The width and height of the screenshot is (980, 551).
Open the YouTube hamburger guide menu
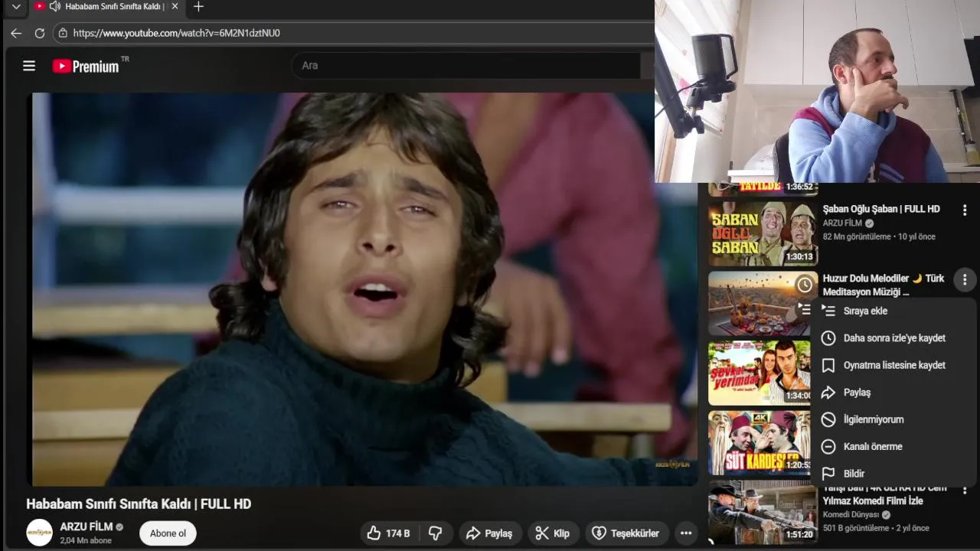point(29,66)
